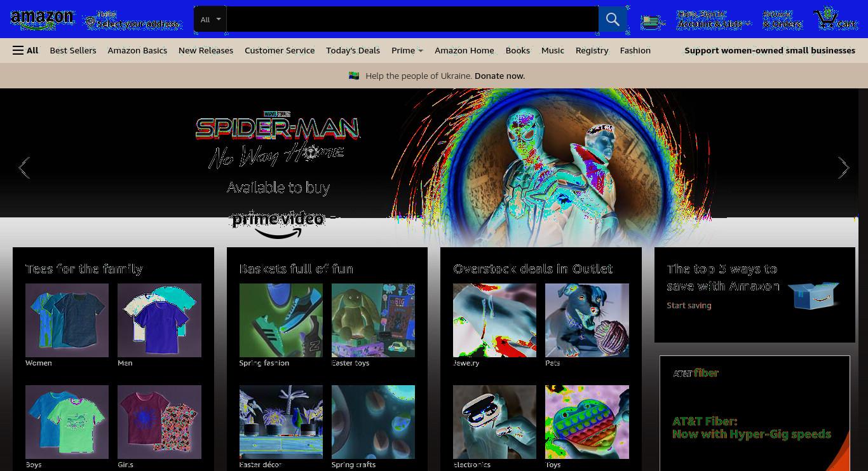Screen dimensions: 868x471
Task: Click the Prime Video logo
Action: coord(278,224)
